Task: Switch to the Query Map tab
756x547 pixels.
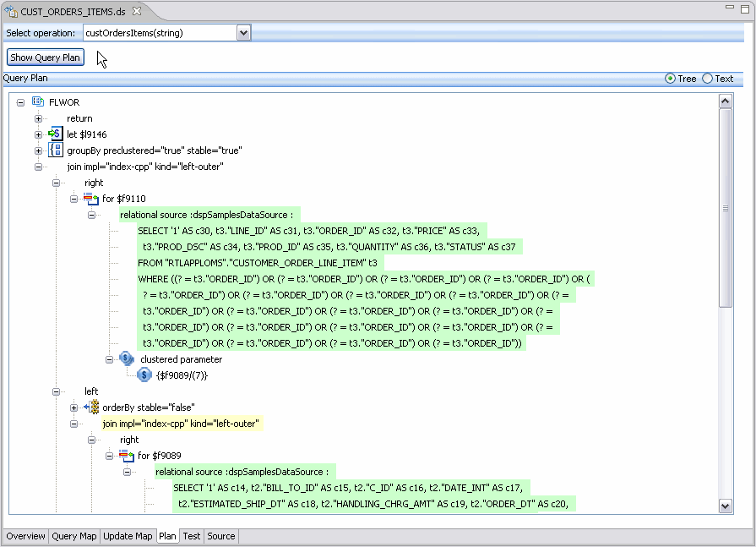Action: coord(73,535)
